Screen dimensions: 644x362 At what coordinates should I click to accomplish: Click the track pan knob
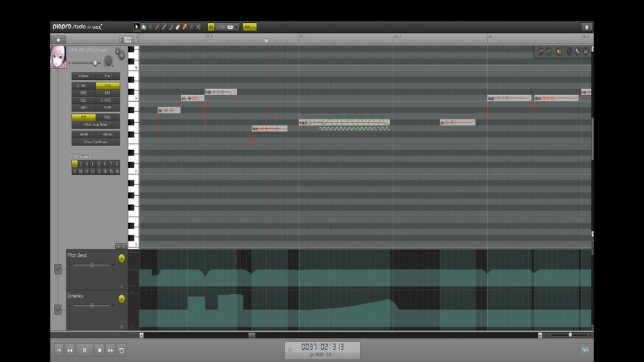[109, 61]
